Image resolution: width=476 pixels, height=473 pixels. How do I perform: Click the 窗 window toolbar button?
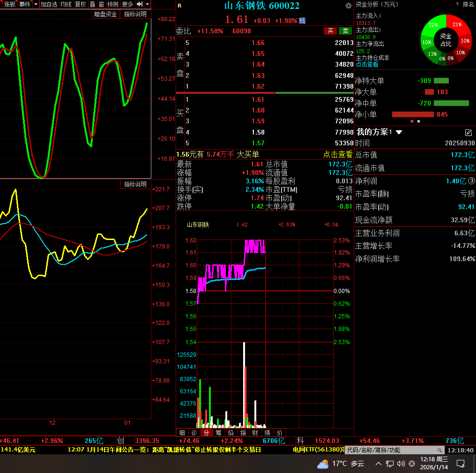101,4
